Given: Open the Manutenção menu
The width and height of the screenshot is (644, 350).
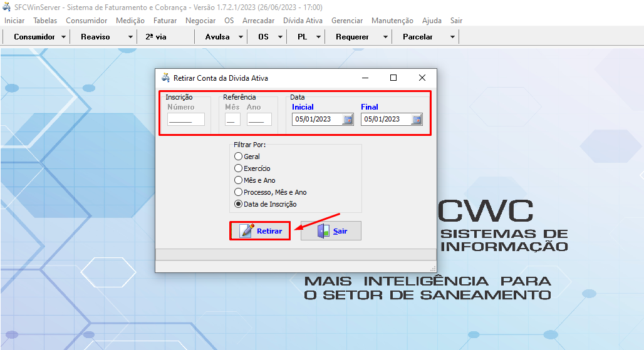Looking at the screenshot, I should tap(392, 21).
